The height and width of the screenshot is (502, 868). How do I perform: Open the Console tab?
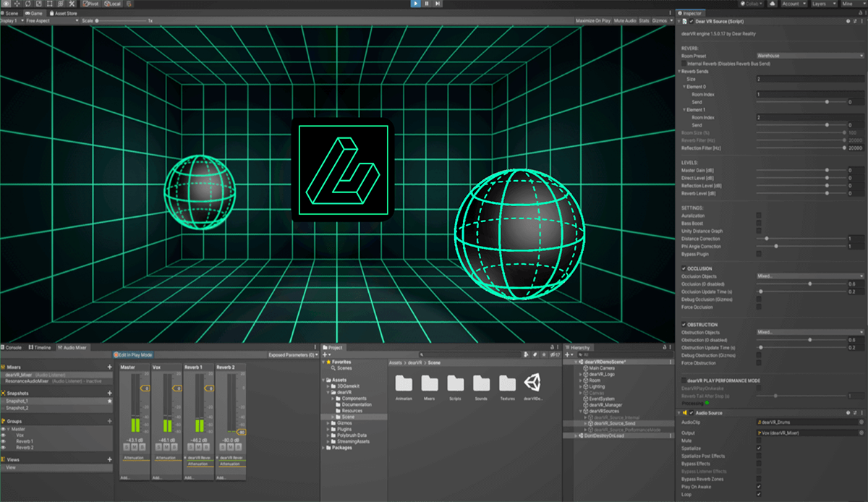(13, 347)
